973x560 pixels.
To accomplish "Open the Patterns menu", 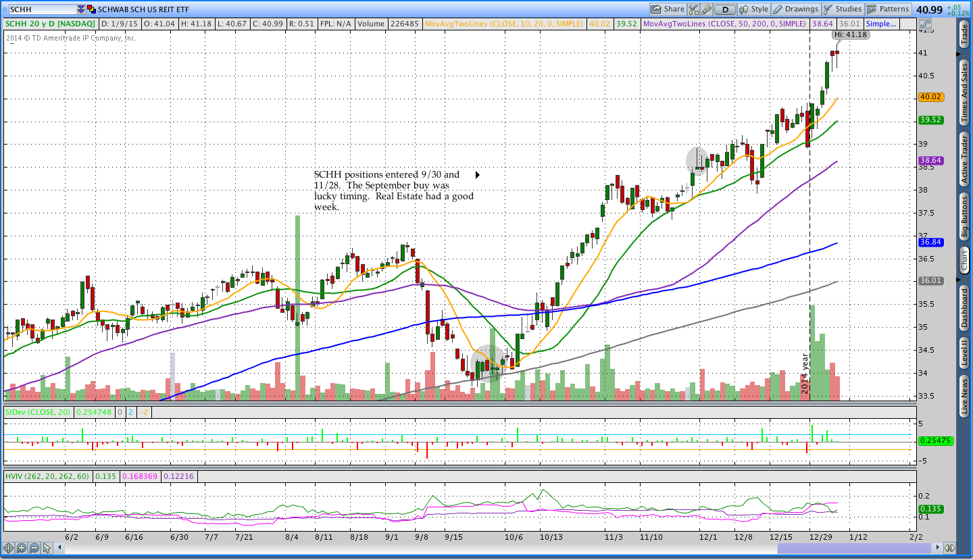I will (889, 9).
